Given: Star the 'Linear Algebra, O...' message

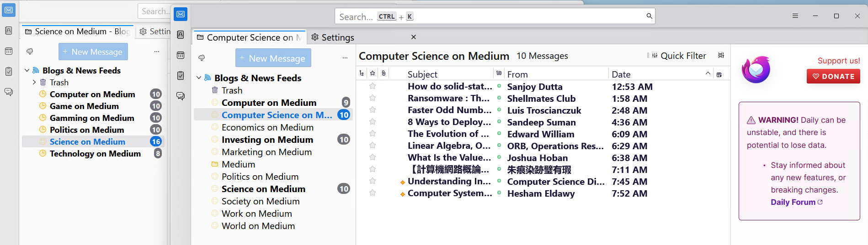Looking at the screenshot, I should pos(373,146).
